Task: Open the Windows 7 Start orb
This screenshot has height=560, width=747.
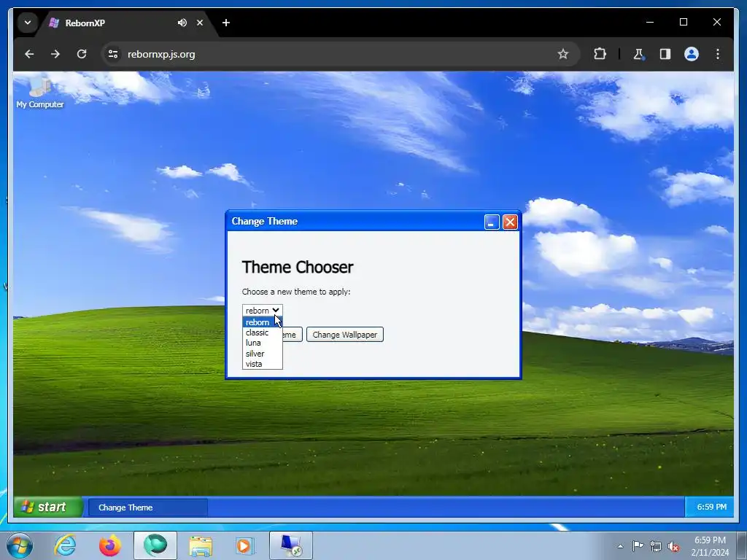Action: [20, 545]
